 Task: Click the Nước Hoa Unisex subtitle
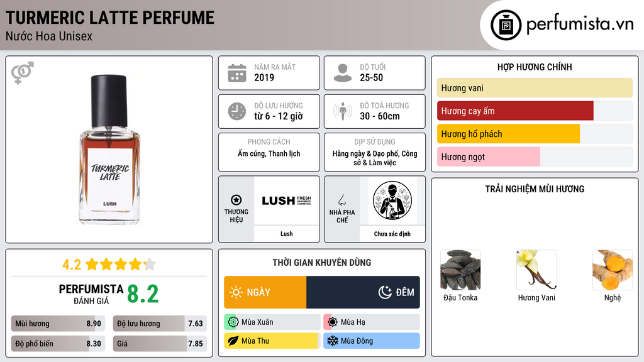[49, 36]
